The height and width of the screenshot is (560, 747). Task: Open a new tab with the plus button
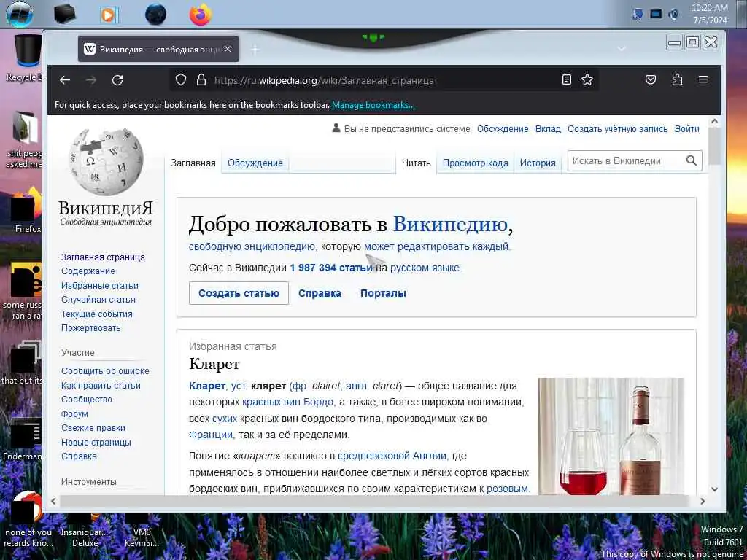click(x=255, y=50)
